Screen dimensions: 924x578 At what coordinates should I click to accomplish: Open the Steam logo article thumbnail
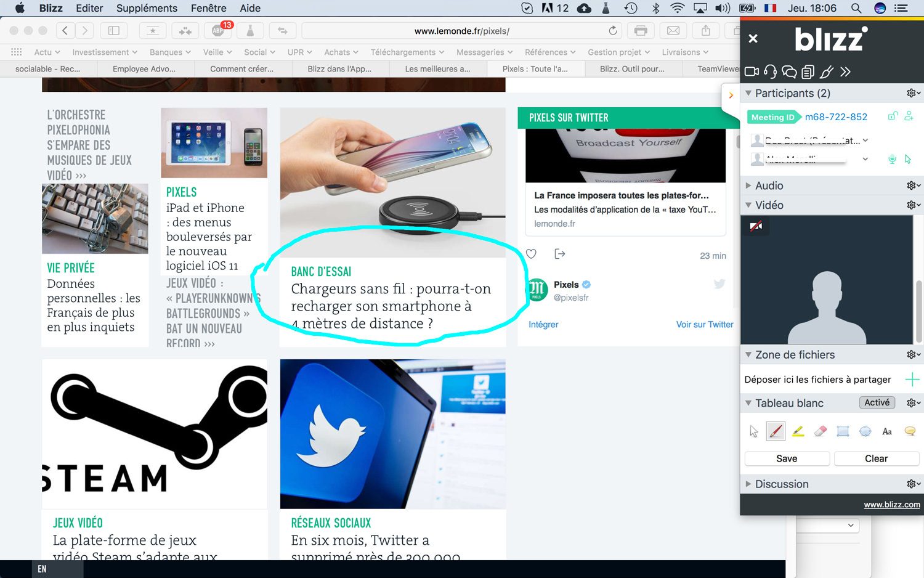tap(155, 434)
